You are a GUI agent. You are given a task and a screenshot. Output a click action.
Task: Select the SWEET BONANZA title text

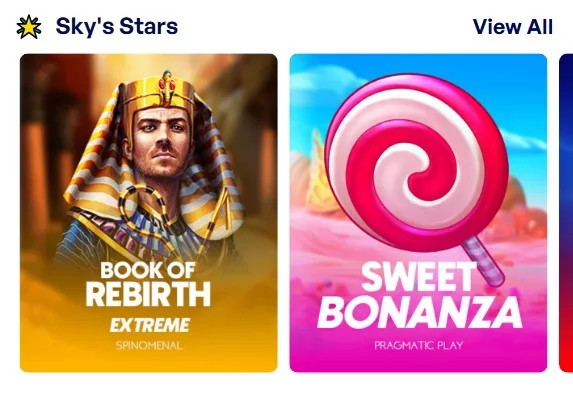[x=420, y=296]
